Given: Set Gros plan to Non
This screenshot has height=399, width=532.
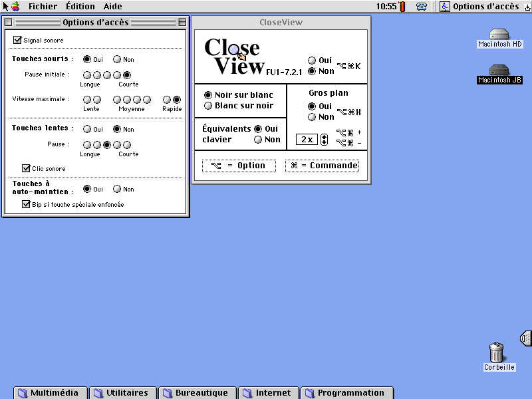Looking at the screenshot, I should (312, 117).
